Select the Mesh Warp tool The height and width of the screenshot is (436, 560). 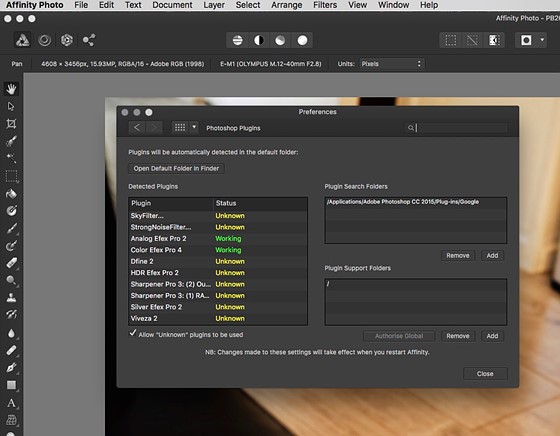pyautogui.click(x=11, y=420)
